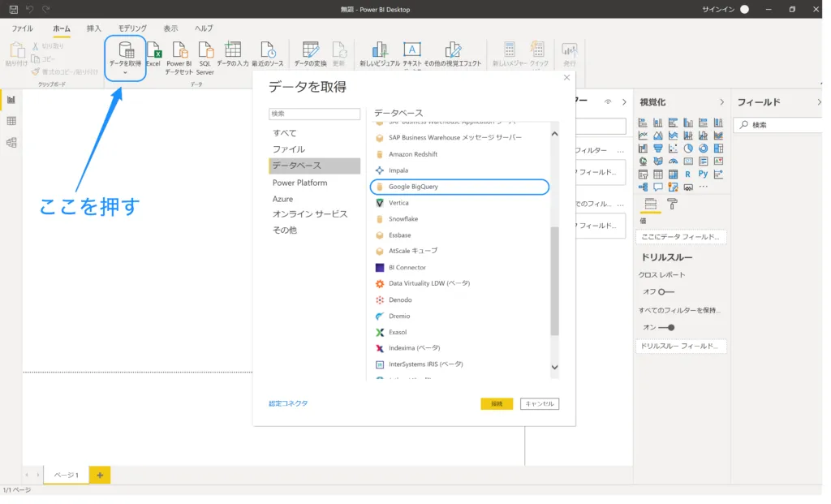Image resolution: width=831 pixels, height=504 pixels.
Task: Switch to the Modeling (モデリング) ribbon tab
Action: 134,28
